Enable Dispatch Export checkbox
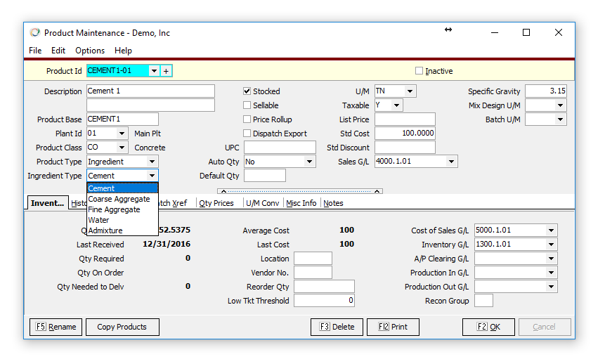The image size is (605, 364). tap(247, 134)
